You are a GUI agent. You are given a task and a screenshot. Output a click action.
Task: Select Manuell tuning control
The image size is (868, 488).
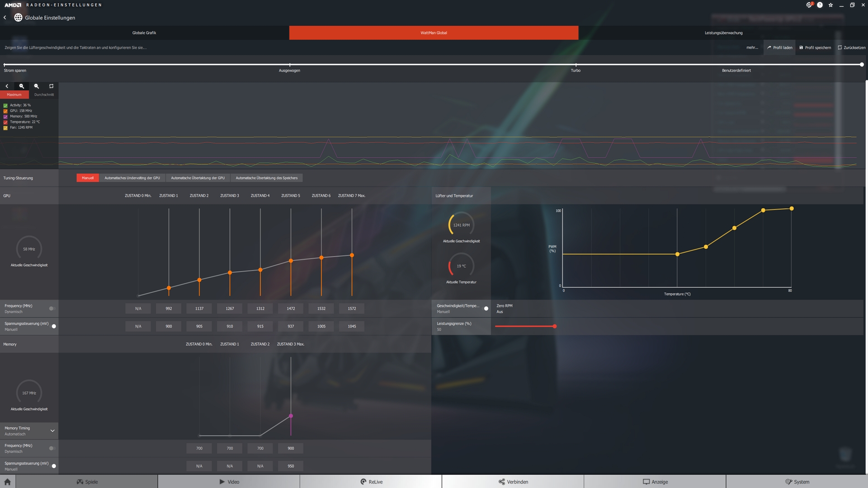88,178
